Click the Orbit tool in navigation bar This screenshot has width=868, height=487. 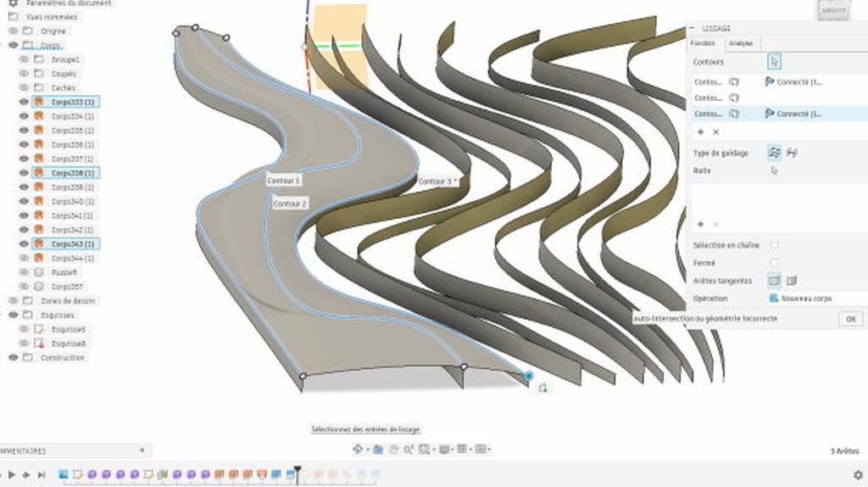pos(359,449)
